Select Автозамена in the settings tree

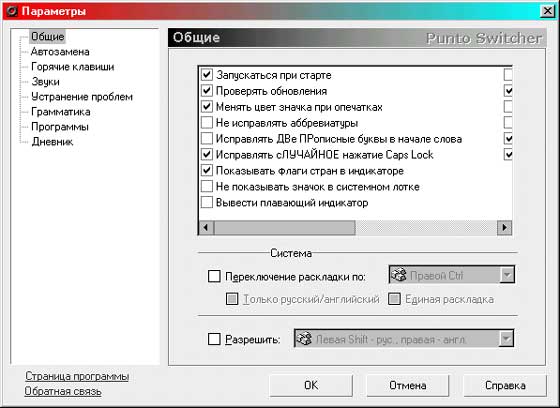[60, 52]
